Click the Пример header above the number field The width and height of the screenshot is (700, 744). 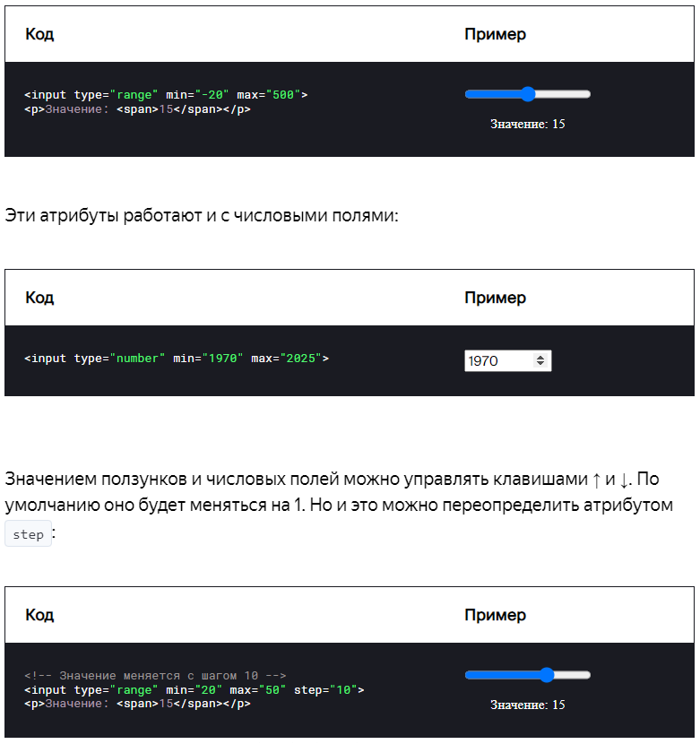click(496, 298)
